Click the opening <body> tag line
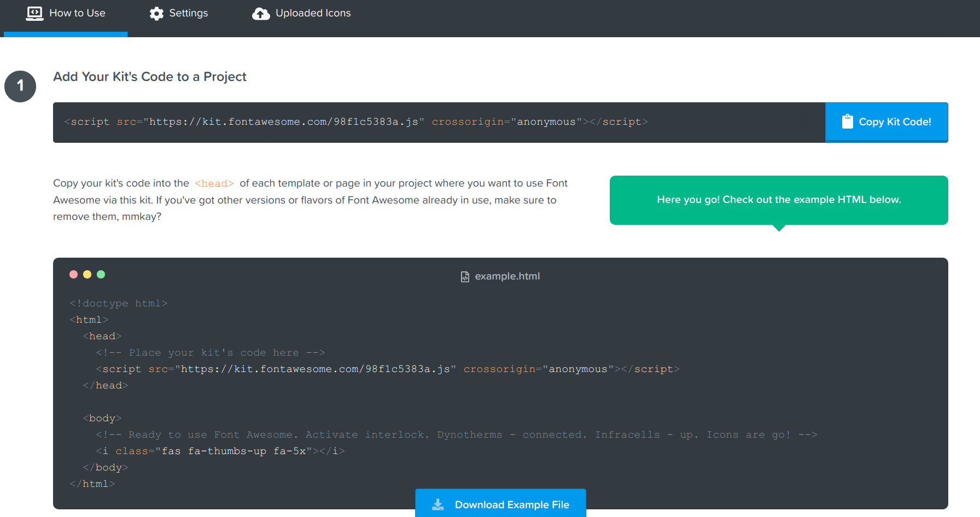Viewport: 980px width, 517px height. [x=102, y=418]
